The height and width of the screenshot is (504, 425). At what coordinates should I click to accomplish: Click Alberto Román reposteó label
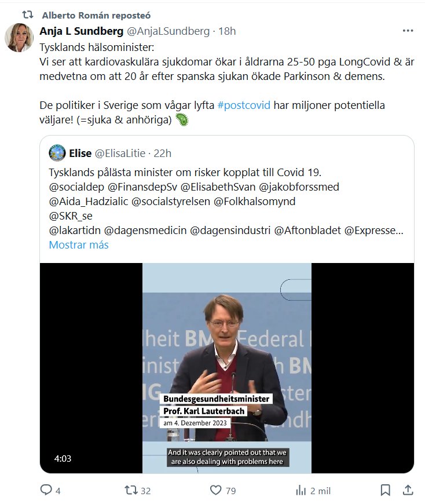tap(96, 16)
